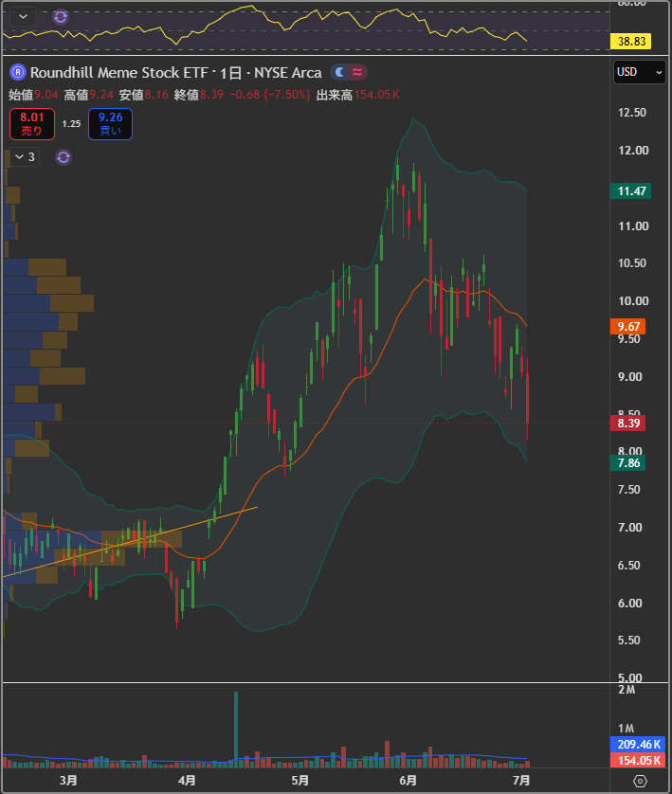Click the 4月 date axis label
Image resolution: width=672 pixels, height=794 pixels.
click(187, 781)
